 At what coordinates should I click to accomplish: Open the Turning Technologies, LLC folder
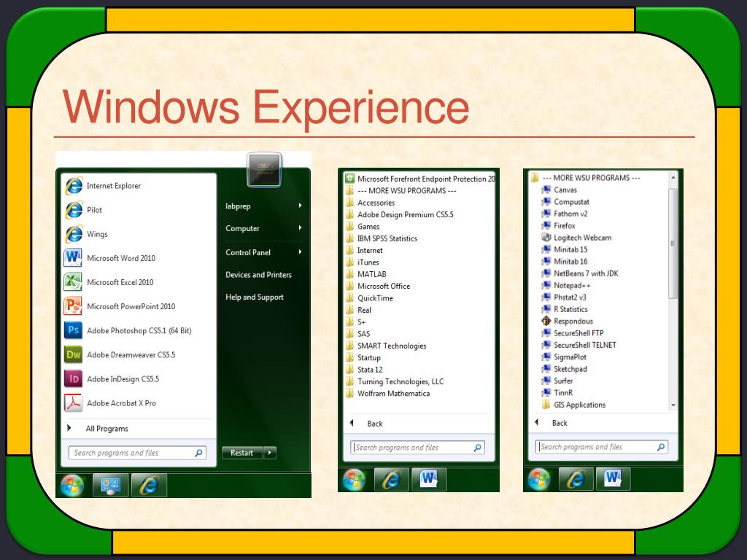click(395, 381)
